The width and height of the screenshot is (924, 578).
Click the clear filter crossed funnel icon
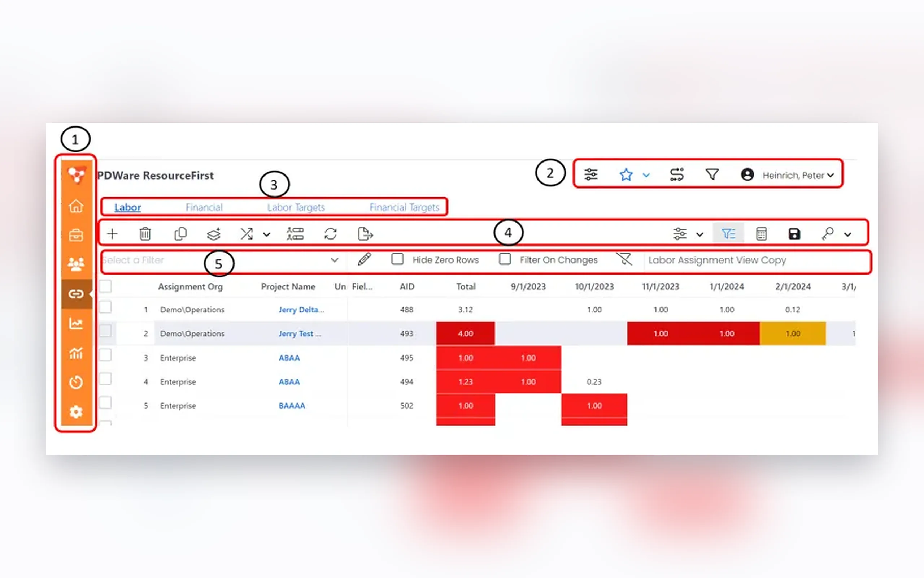coord(624,259)
